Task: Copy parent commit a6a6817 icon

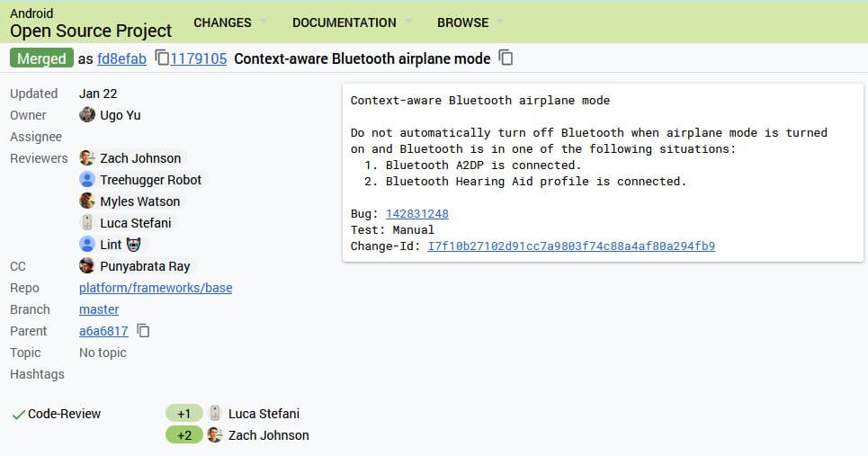Action: click(x=143, y=331)
